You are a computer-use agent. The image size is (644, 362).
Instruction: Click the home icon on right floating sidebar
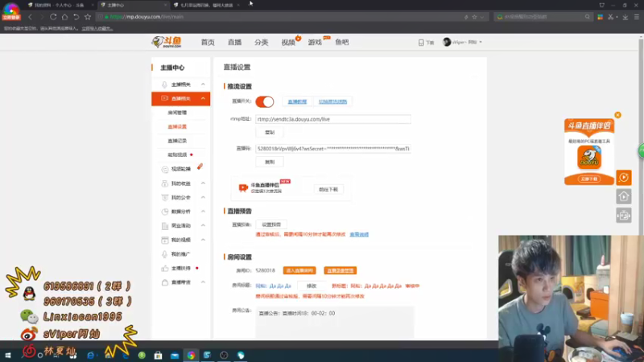[623, 196]
